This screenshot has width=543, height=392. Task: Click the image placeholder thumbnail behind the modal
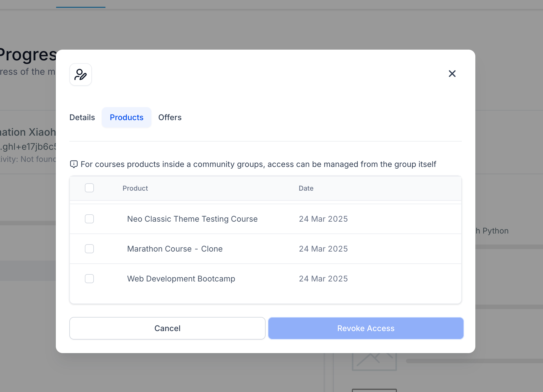374,362
